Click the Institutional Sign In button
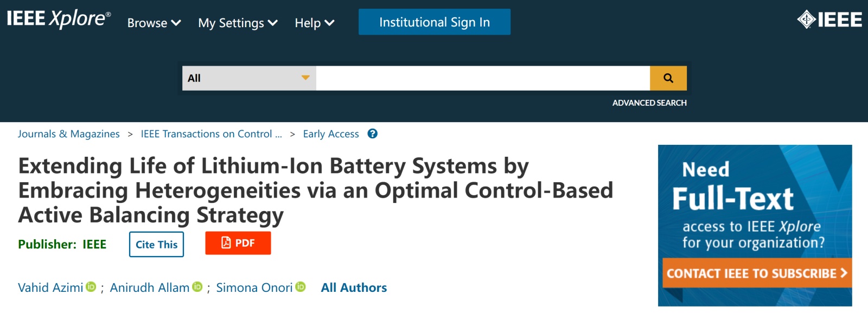The width and height of the screenshot is (868, 319). click(434, 22)
